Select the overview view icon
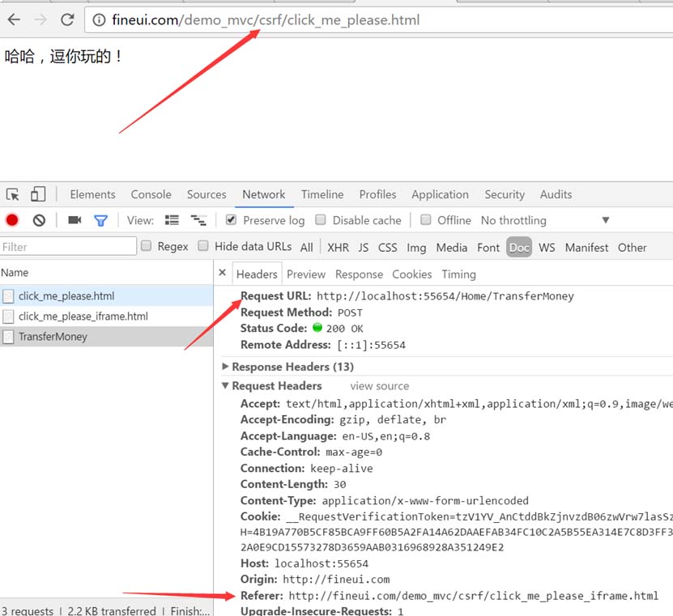The image size is (673, 616). pyautogui.click(x=198, y=220)
